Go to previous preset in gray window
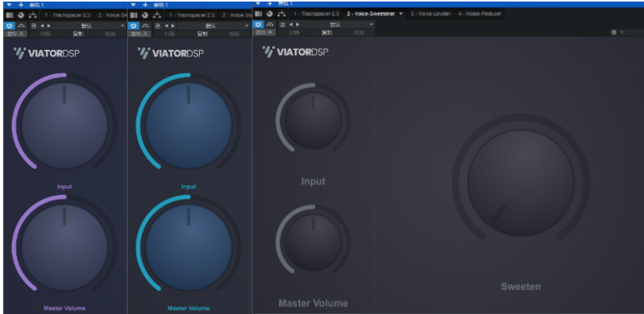 [291, 25]
